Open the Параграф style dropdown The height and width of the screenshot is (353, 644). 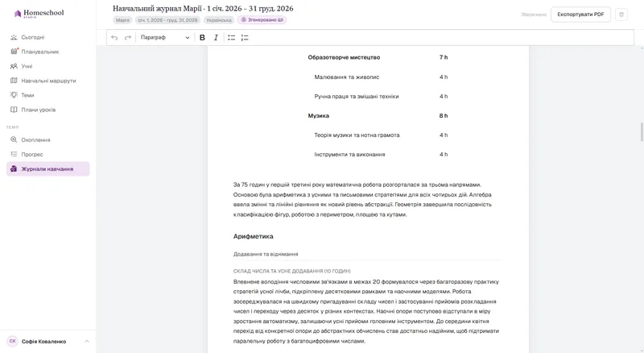(165, 37)
